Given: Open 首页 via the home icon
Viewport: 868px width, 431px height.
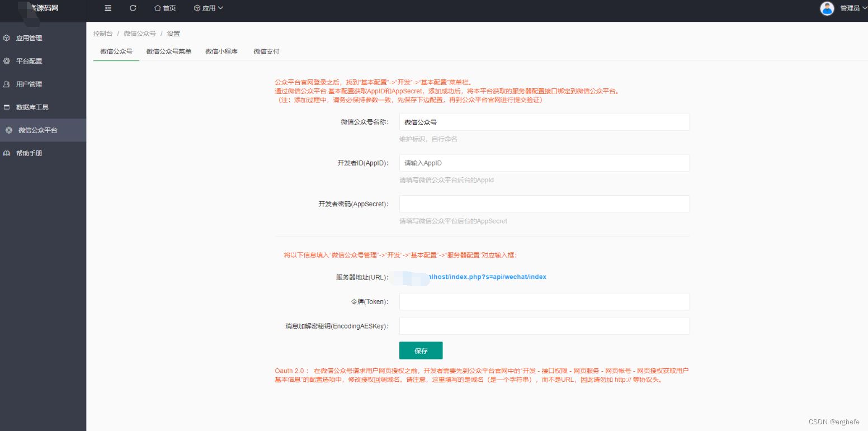Looking at the screenshot, I should [164, 8].
